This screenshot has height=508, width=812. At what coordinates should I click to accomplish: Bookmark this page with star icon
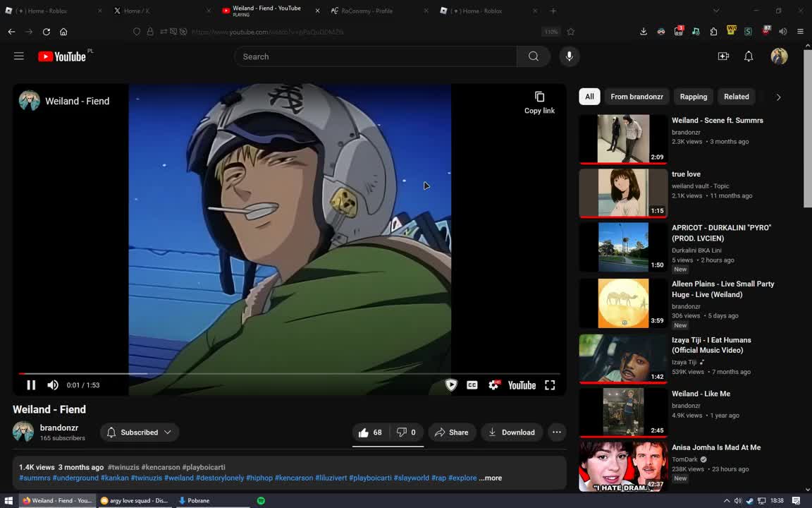pos(571,32)
